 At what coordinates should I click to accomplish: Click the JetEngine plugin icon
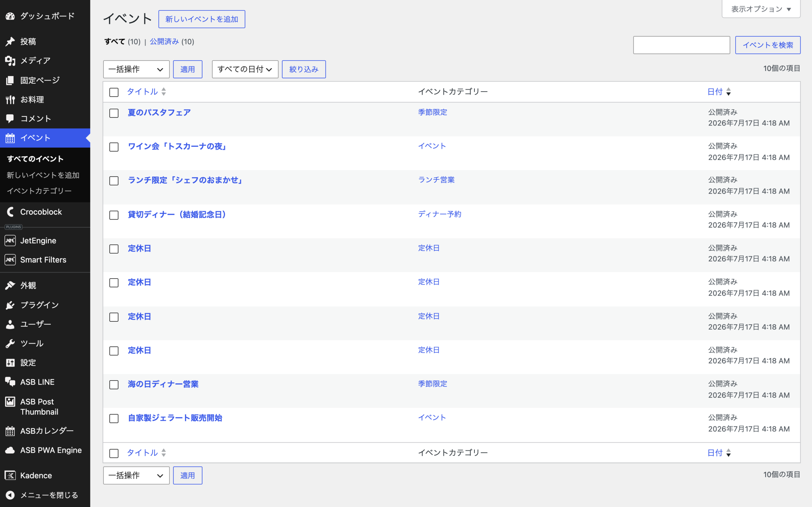tap(10, 241)
